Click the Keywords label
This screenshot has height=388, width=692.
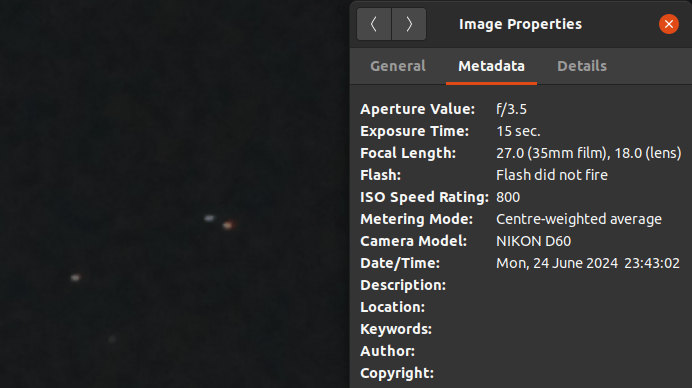396,329
